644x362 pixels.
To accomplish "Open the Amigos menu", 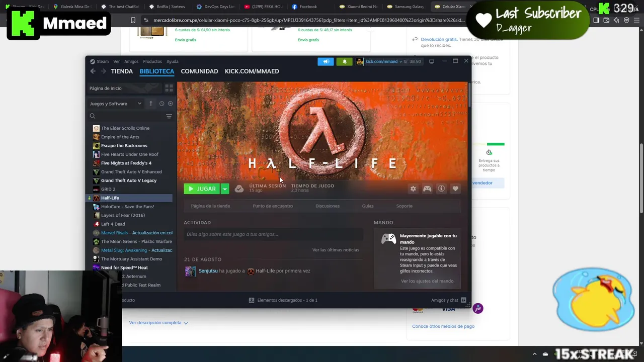I will [x=131, y=61].
